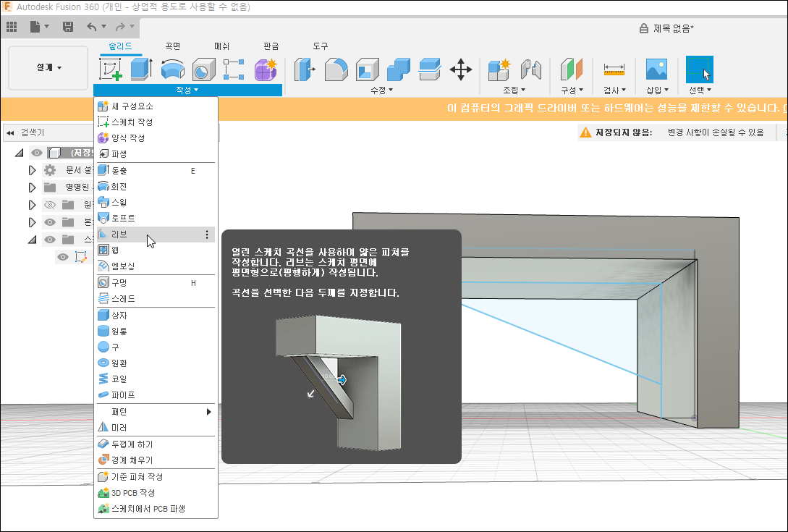This screenshot has height=532, width=788.
Task: Select the Combine toolbar icon
Action: point(399,69)
